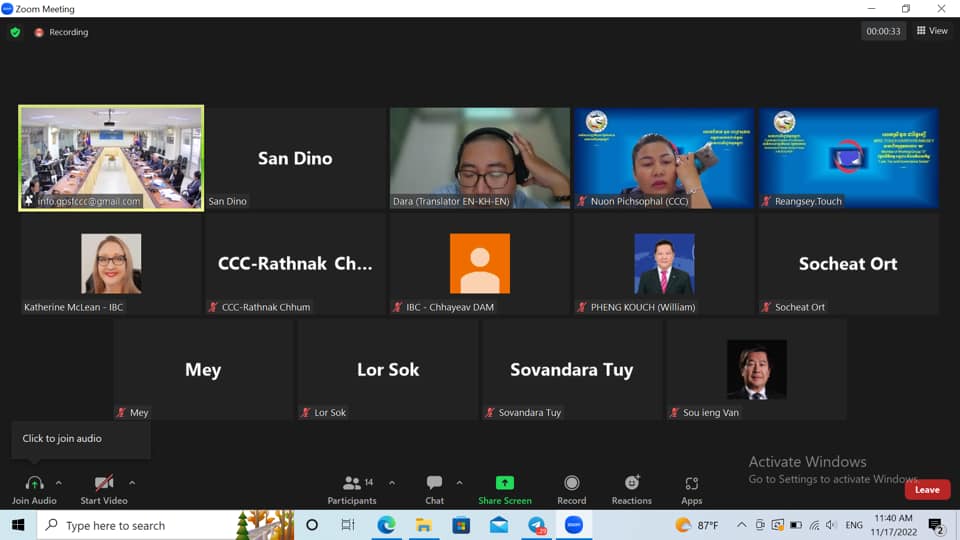
Task: Click the green Share Screen icon
Action: 505,483
